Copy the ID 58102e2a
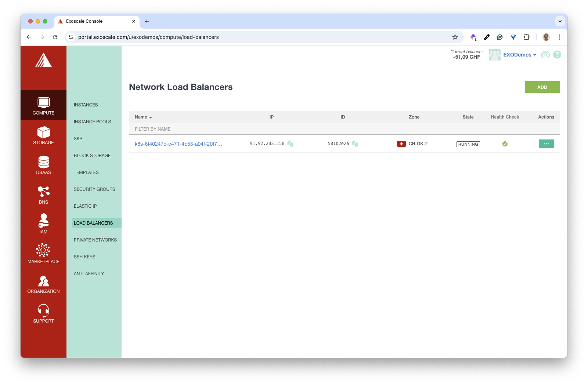 (355, 144)
